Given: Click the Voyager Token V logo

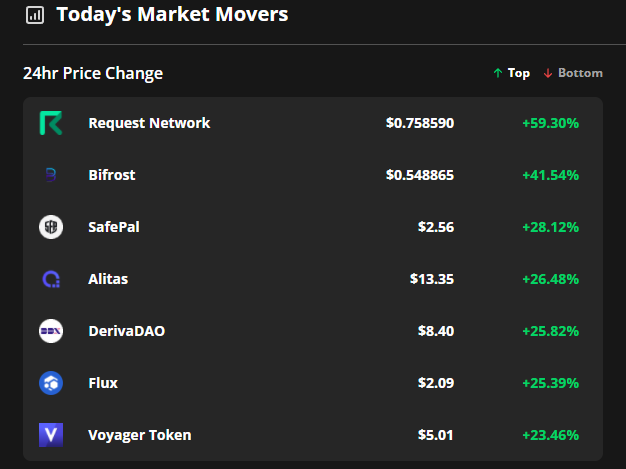Looking at the screenshot, I should (x=51, y=435).
